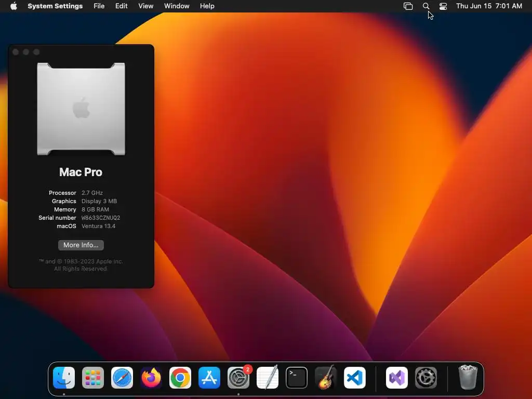The height and width of the screenshot is (399, 532).
Task: Launch Visual Studio Code from Dock
Action: [x=355, y=377]
